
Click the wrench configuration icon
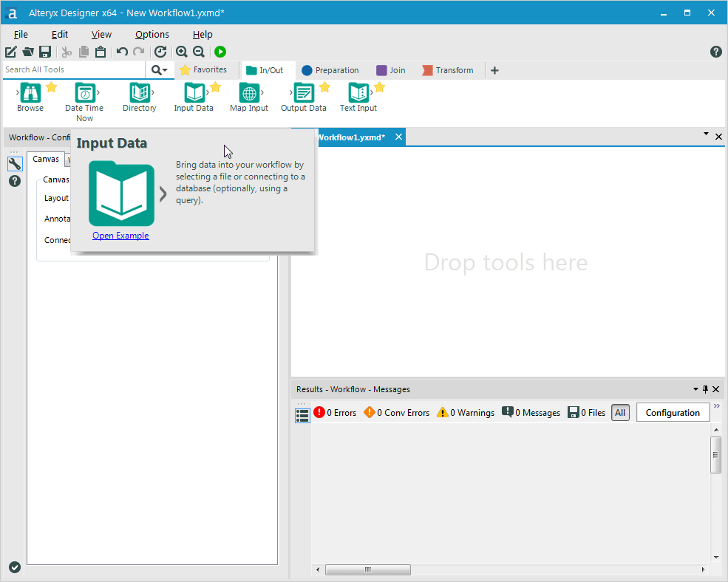point(15,163)
